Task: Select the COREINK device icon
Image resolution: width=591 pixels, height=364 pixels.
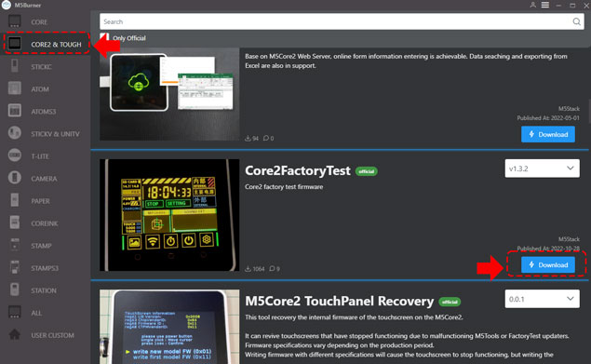Action: pos(15,222)
